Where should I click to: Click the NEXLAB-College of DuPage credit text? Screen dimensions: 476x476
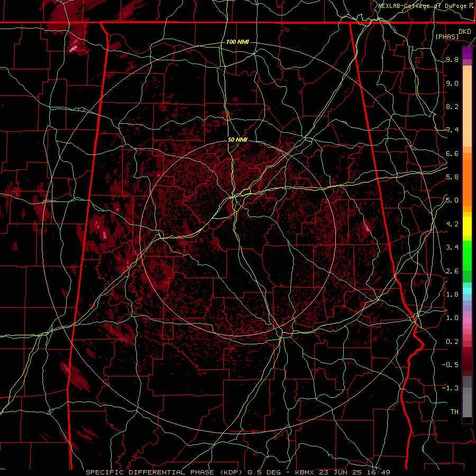tap(424, 6)
